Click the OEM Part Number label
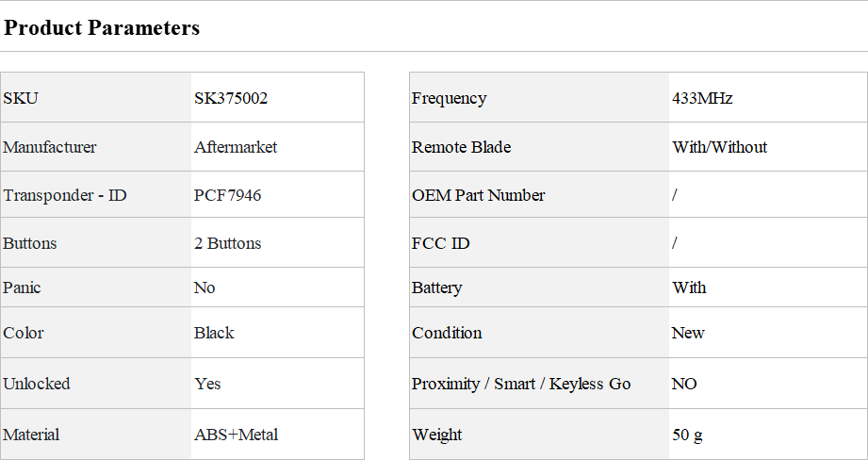The width and height of the screenshot is (868, 460). [479, 195]
